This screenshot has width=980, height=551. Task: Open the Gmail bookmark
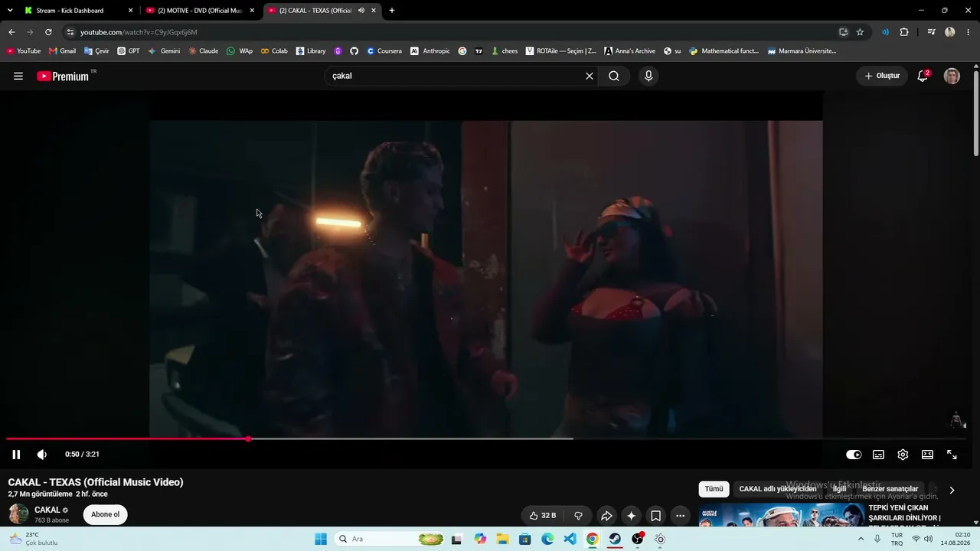tap(62, 51)
